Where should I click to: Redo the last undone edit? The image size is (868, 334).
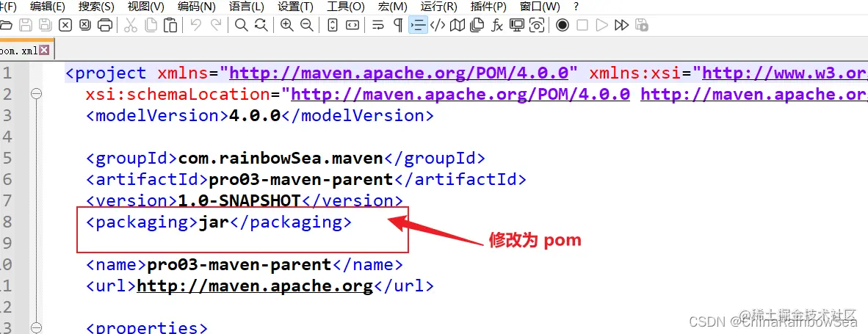[x=216, y=26]
